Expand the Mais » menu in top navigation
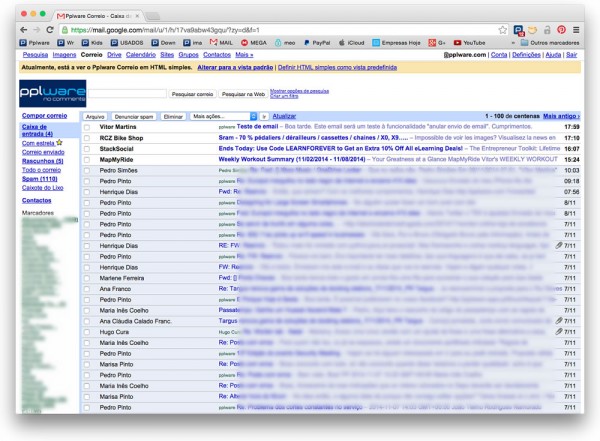Screen dimensions: 600x441 (244, 55)
